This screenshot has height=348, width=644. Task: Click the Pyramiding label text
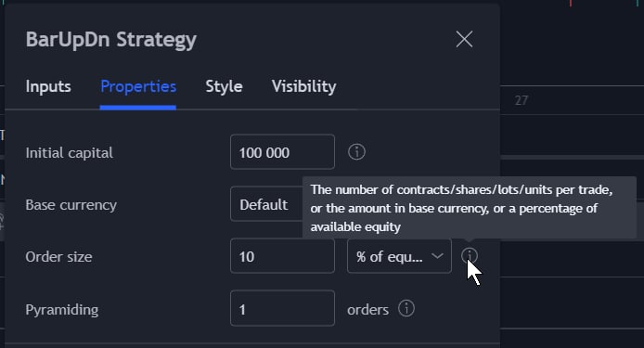point(62,309)
